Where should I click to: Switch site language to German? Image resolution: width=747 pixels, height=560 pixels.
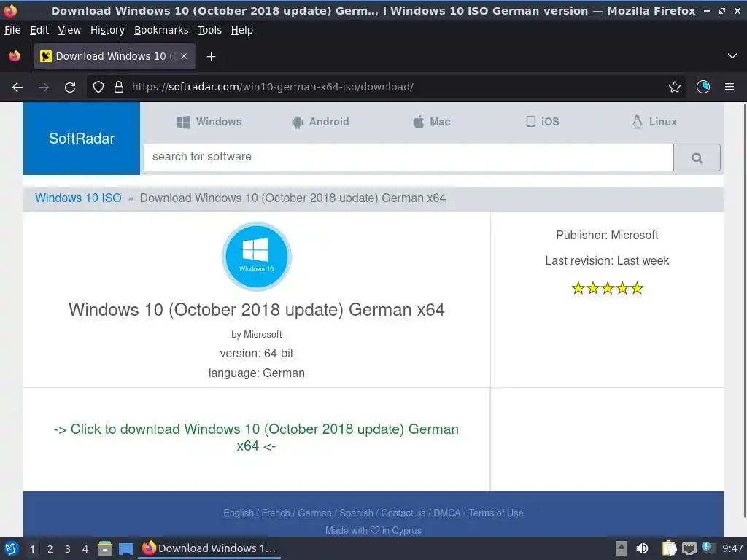(x=314, y=513)
